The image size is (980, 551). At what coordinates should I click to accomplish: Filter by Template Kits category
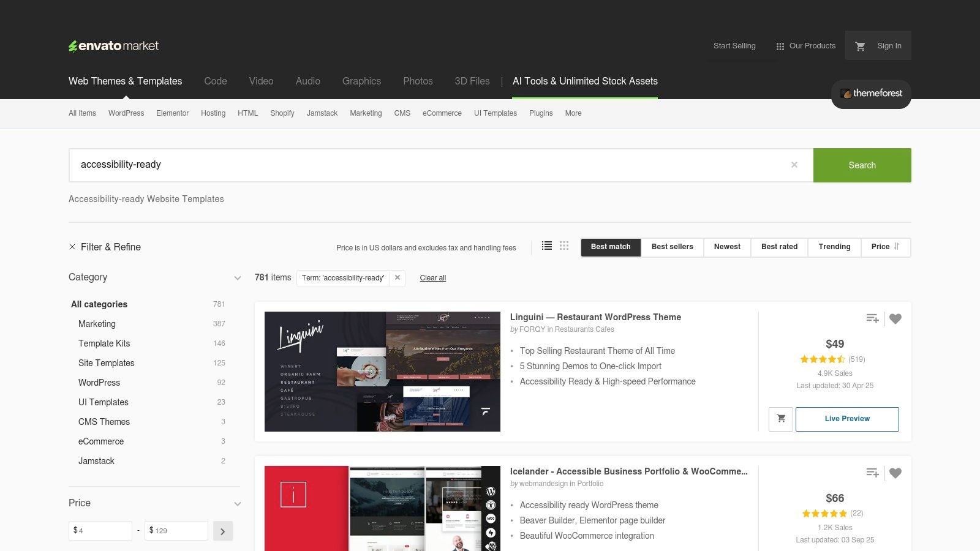click(x=104, y=343)
